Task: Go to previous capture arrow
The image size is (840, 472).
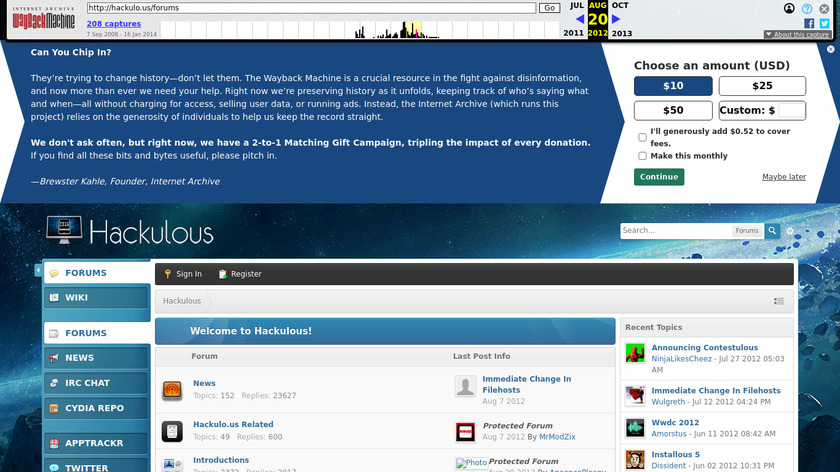Action: coord(580,19)
